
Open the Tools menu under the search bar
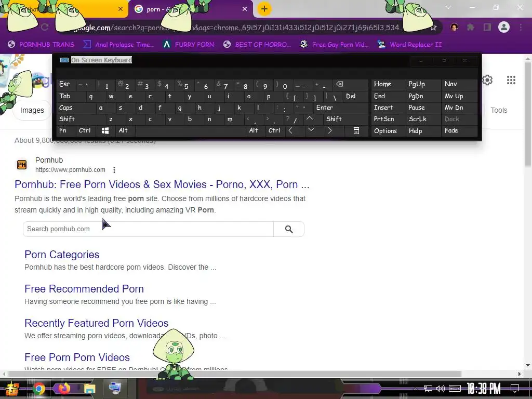(499, 110)
